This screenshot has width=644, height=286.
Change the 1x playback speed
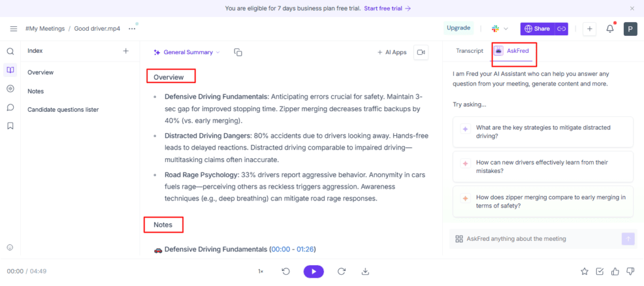(260, 272)
